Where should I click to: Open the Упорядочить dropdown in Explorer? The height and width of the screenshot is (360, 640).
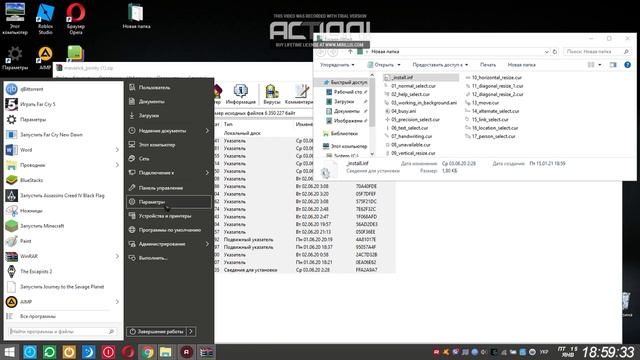[x=337, y=64]
